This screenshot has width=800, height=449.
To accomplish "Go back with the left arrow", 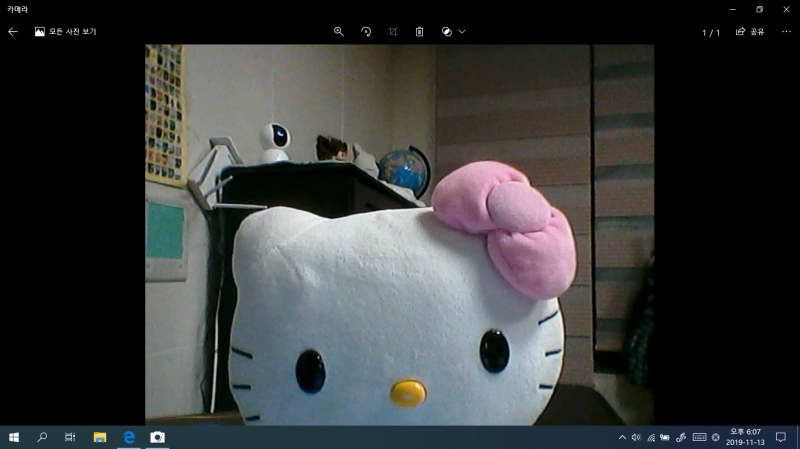I will click(x=13, y=32).
